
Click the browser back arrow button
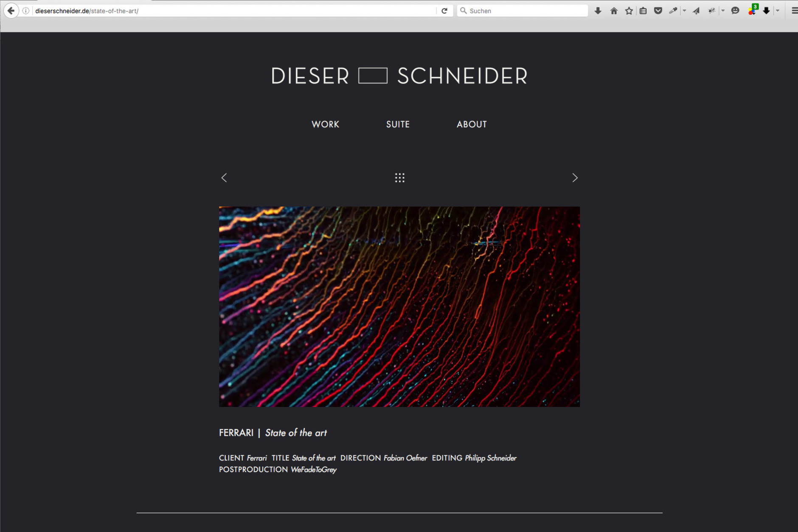(x=11, y=11)
